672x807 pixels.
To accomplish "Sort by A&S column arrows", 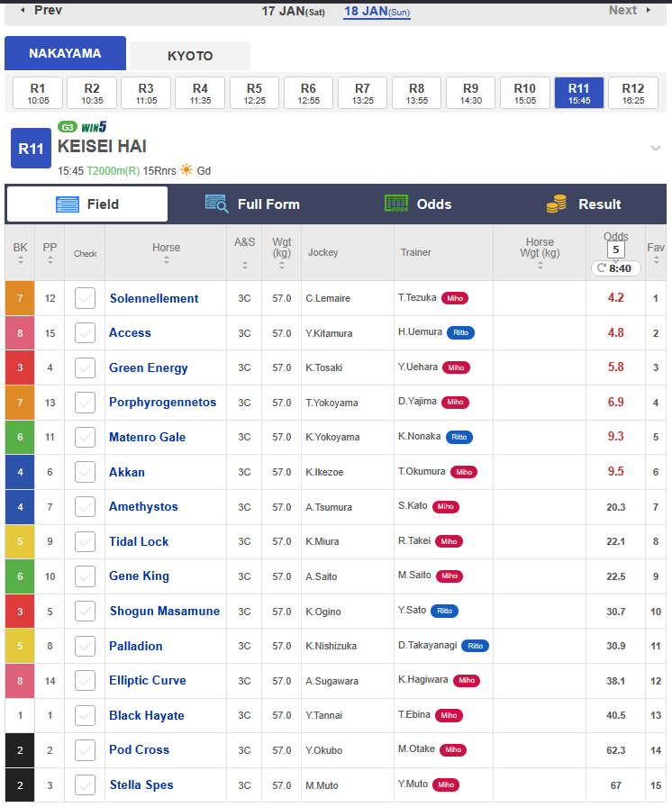I will [245, 266].
